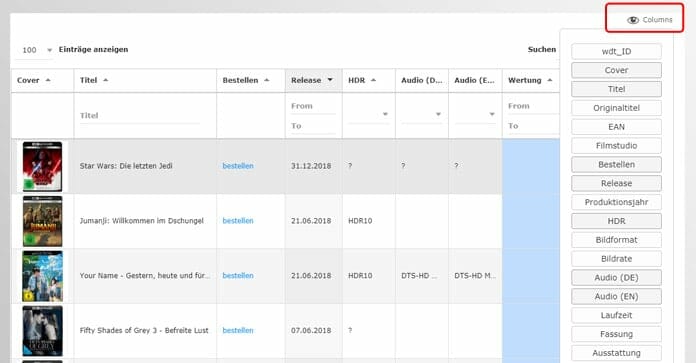Toggle Filmstudio column visibility
This screenshot has width=696, height=363.
coord(616,146)
